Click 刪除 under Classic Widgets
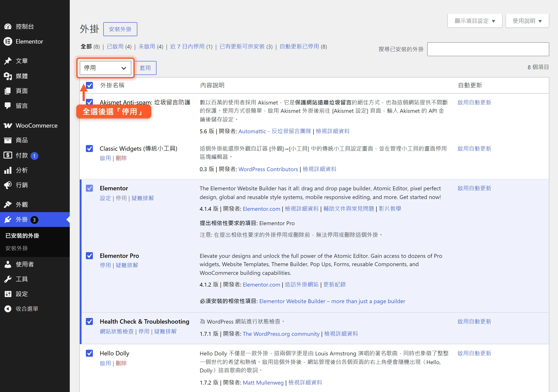 pos(121,158)
